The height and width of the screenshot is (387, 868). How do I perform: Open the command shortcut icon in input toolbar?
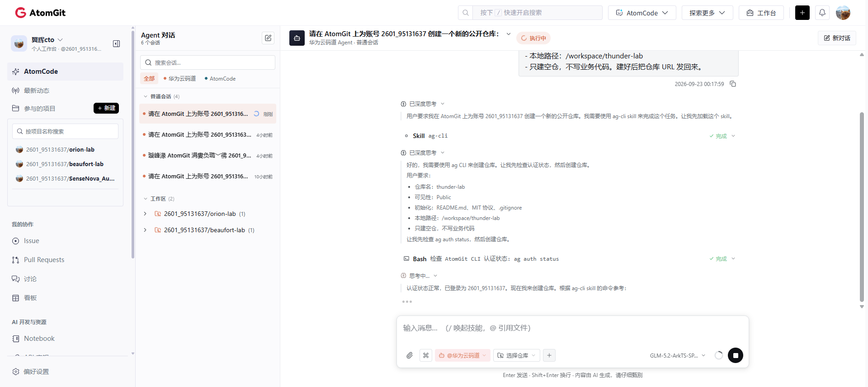click(x=426, y=355)
